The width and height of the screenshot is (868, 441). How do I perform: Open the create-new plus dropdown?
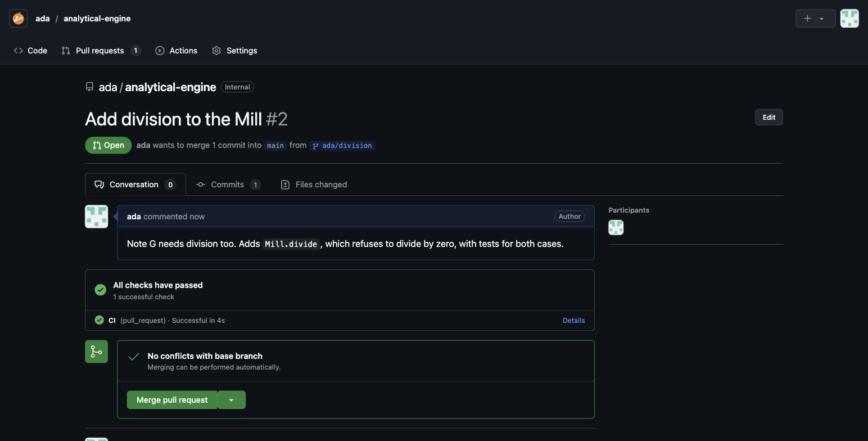(815, 19)
